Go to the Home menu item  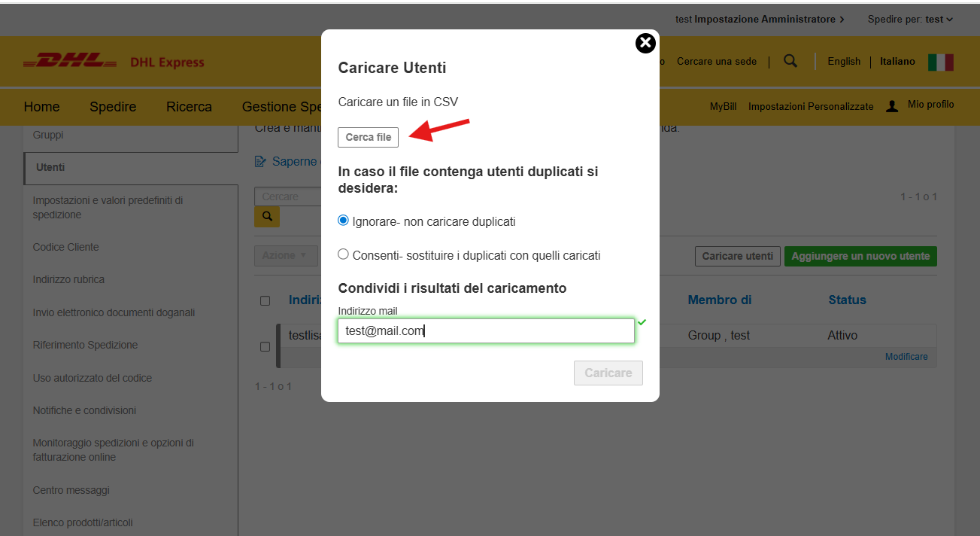pos(41,107)
